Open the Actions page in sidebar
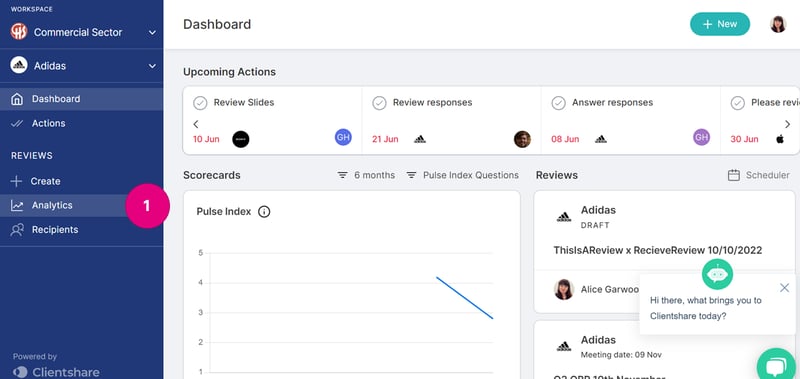 pyautogui.click(x=81, y=123)
